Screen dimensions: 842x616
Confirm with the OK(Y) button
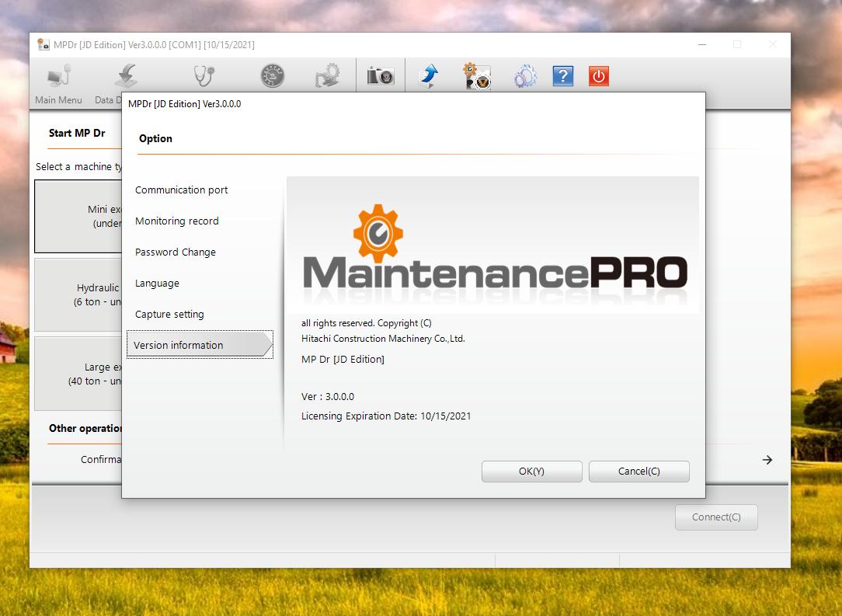pos(531,472)
